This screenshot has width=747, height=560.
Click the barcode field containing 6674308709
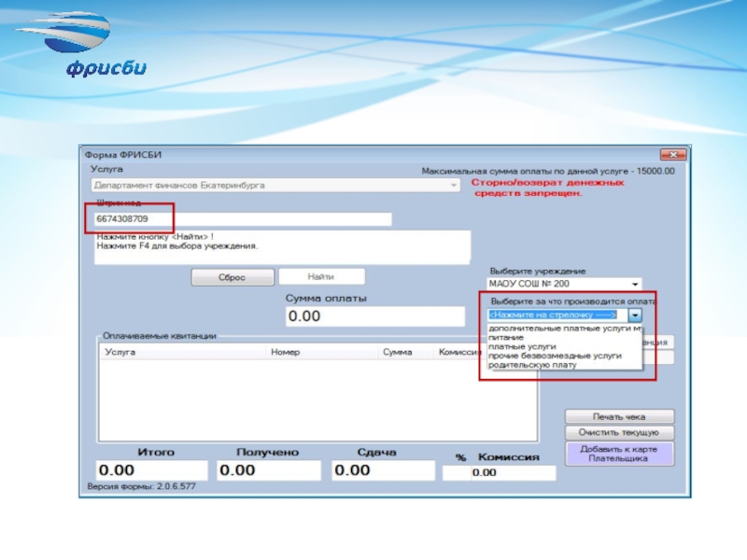(x=243, y=219)
